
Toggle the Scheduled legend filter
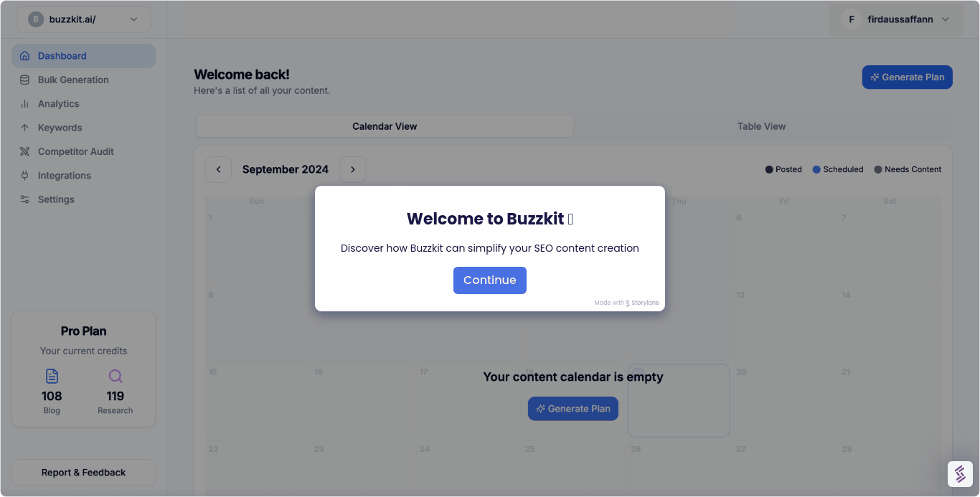838,169
